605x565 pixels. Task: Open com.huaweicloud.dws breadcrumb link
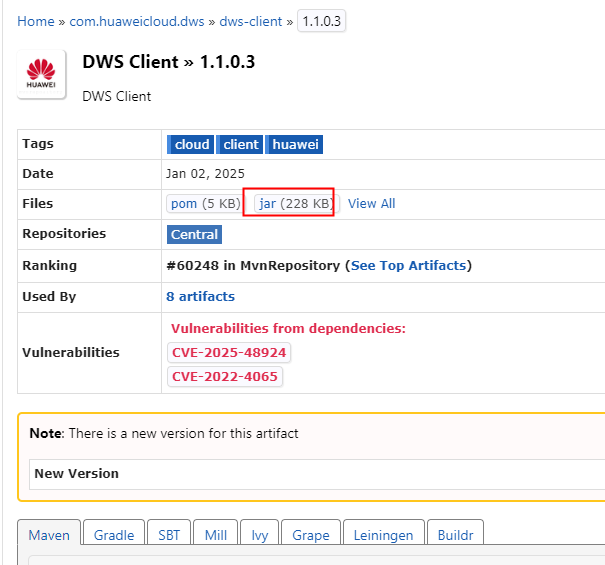click(138, 21)
